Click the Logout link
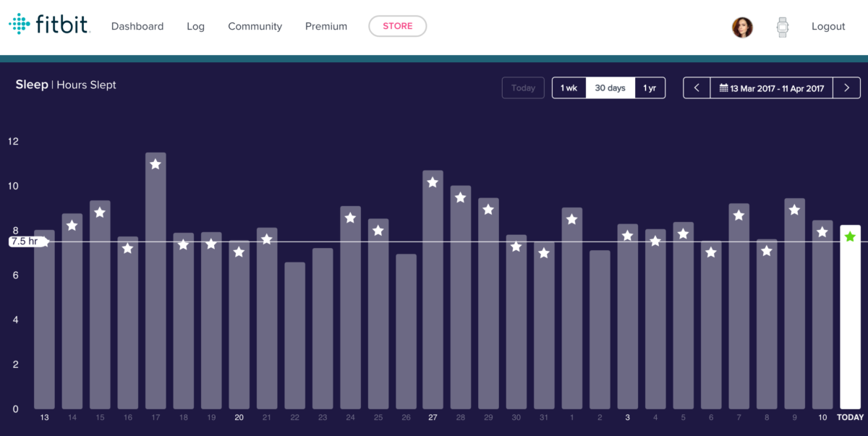The image size is (868, 436). pyautogui.click(x=828, y=26)
